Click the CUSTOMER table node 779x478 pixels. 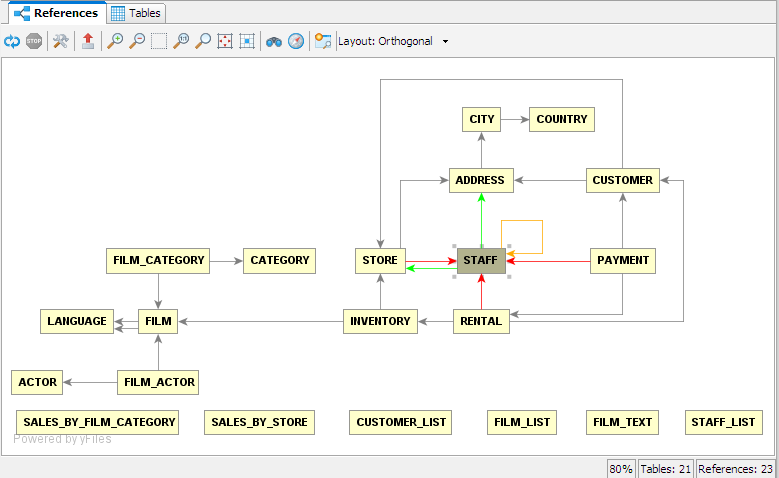tap(622, 181)
